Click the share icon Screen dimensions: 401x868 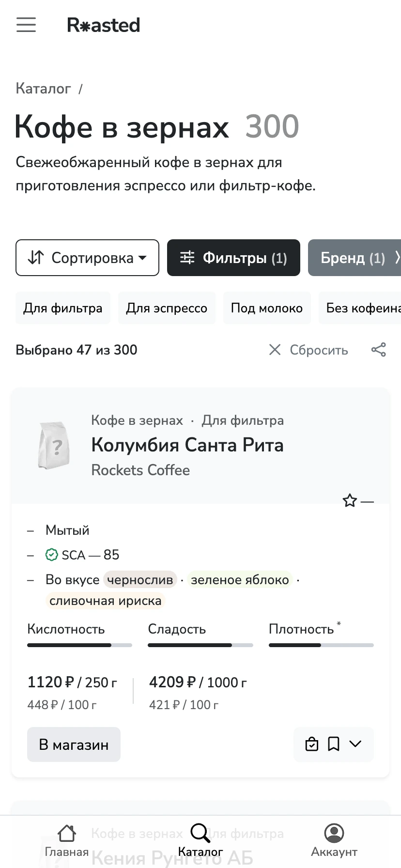coord(379,350)
